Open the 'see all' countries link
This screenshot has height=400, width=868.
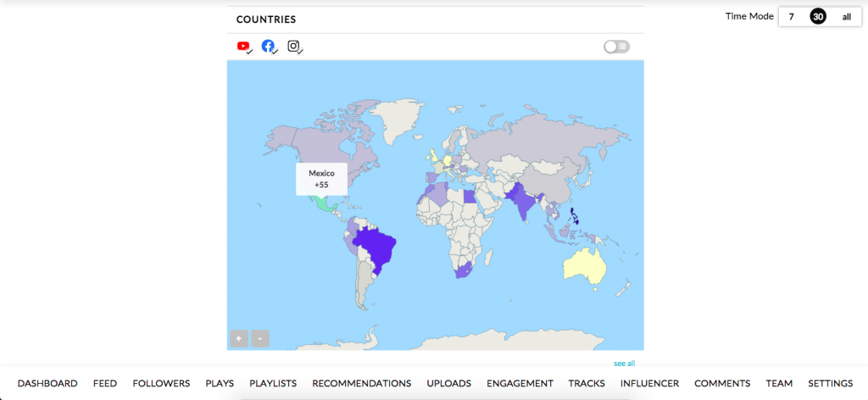click(x=624, y=364)
